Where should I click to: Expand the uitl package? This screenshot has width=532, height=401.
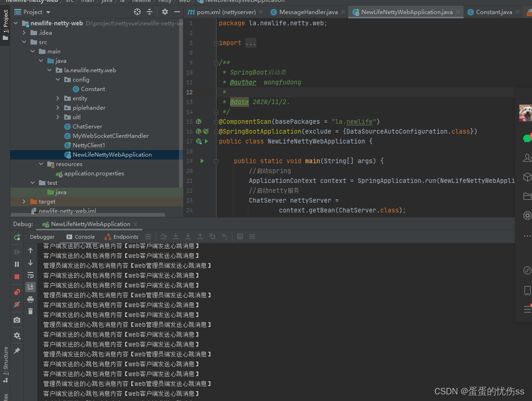pos(58,117)
